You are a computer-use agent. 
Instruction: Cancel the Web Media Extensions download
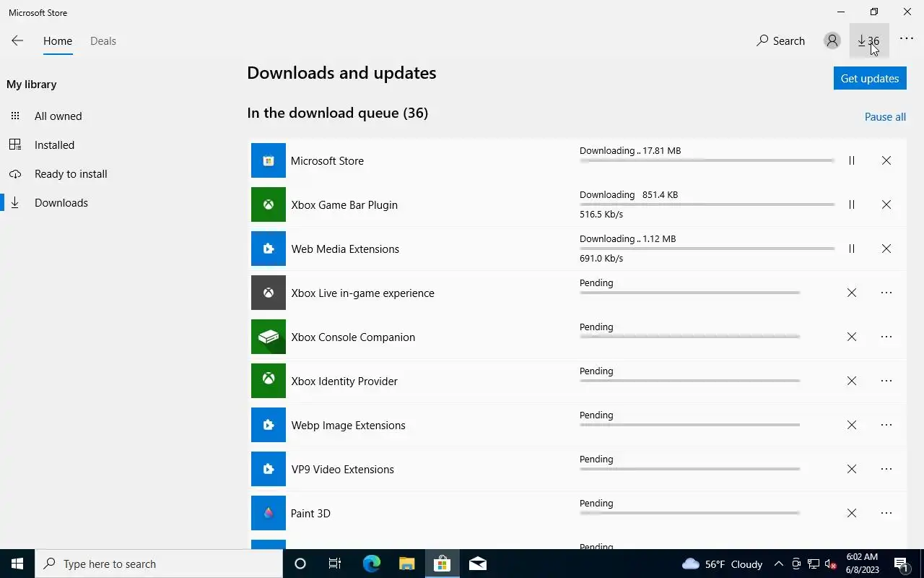point(886,249)
